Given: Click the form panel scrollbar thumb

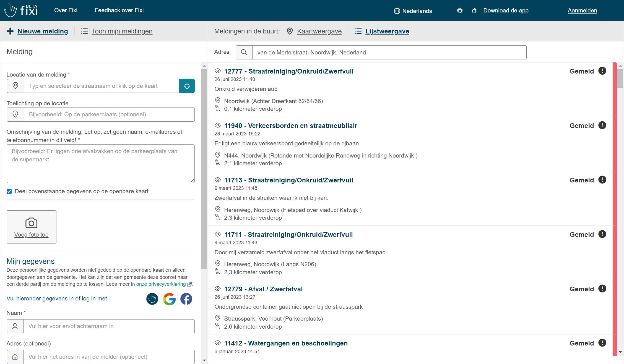Looking at the screenshot, I should click(x=204, y=169).
